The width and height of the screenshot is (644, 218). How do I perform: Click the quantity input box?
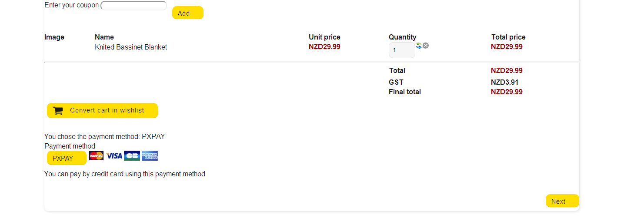tap(401, 50)
